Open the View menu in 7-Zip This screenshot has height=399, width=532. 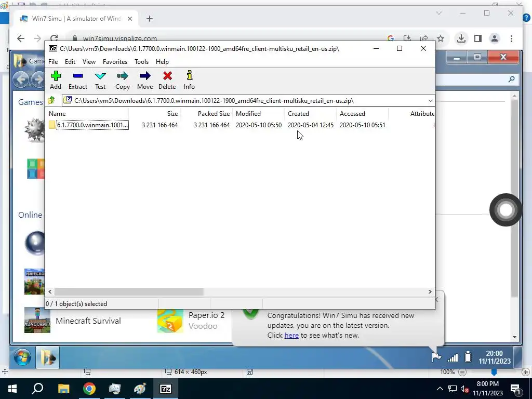(x=89, y=62)
